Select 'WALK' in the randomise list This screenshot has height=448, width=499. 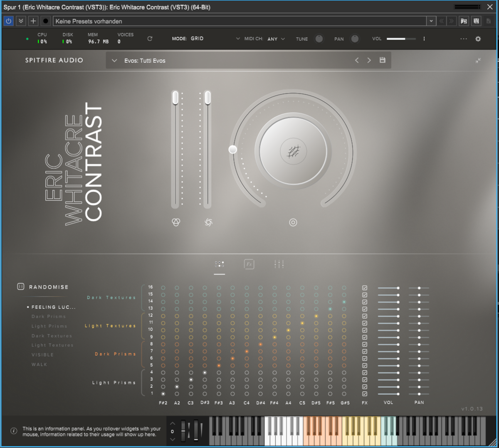coord(39,364)
